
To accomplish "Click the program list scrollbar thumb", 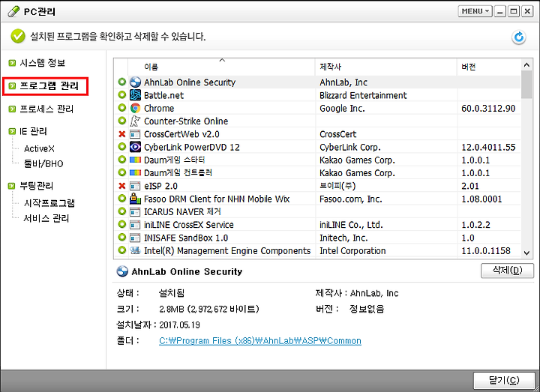I will (x=526, y=84).
